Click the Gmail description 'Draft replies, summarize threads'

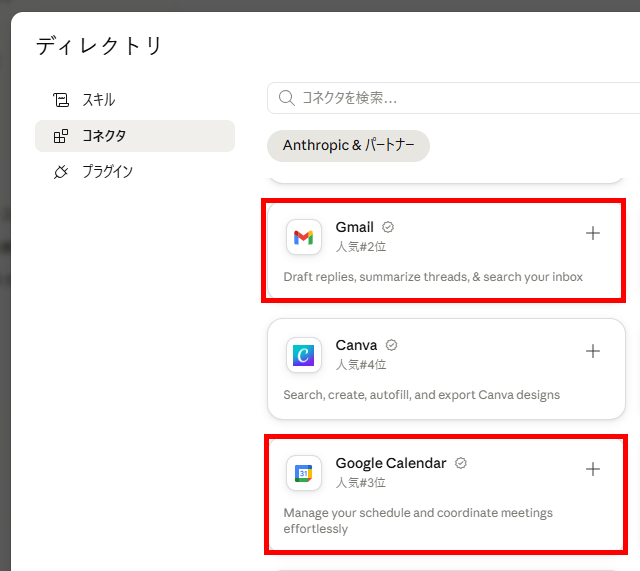433,277
